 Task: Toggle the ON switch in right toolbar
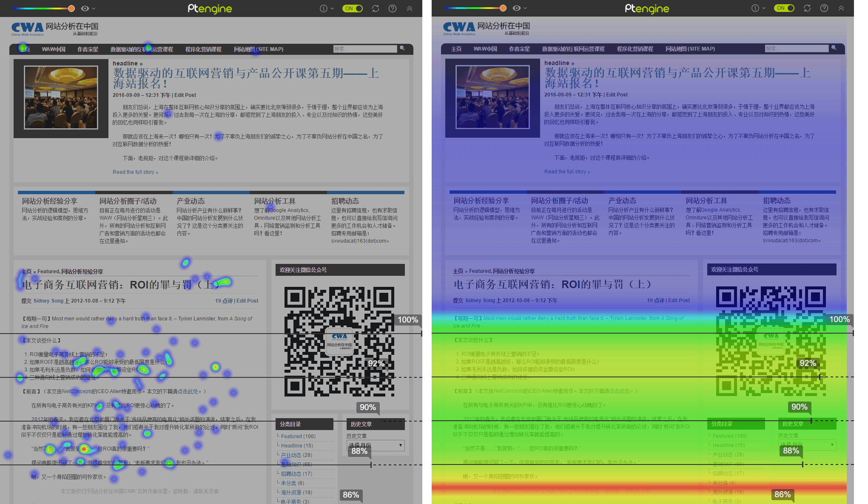pyautogui.click(x=784, y=8)
